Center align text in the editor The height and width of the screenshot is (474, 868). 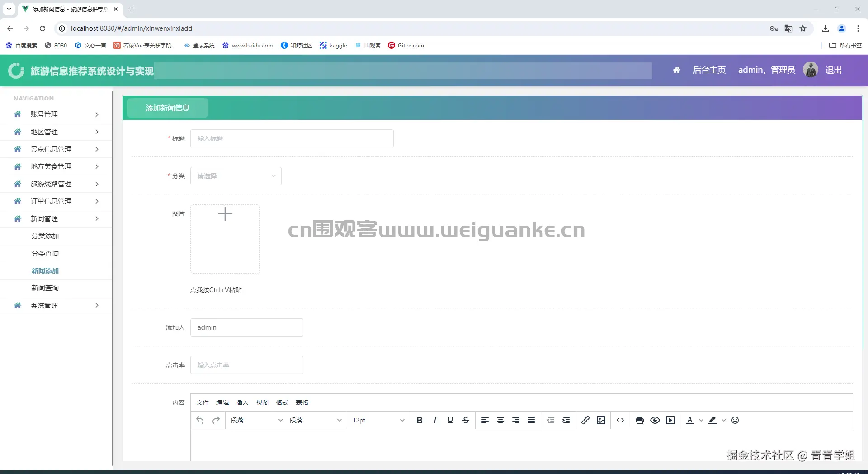tap(500, 420)
